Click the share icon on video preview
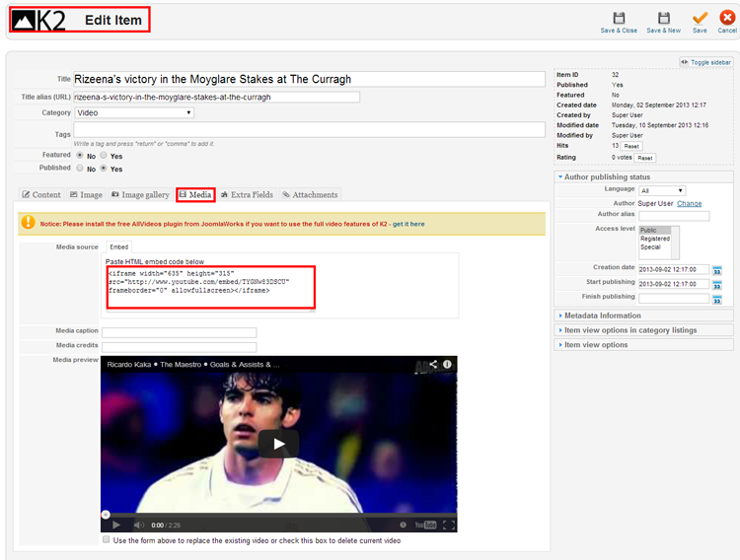 click(432, 364)
